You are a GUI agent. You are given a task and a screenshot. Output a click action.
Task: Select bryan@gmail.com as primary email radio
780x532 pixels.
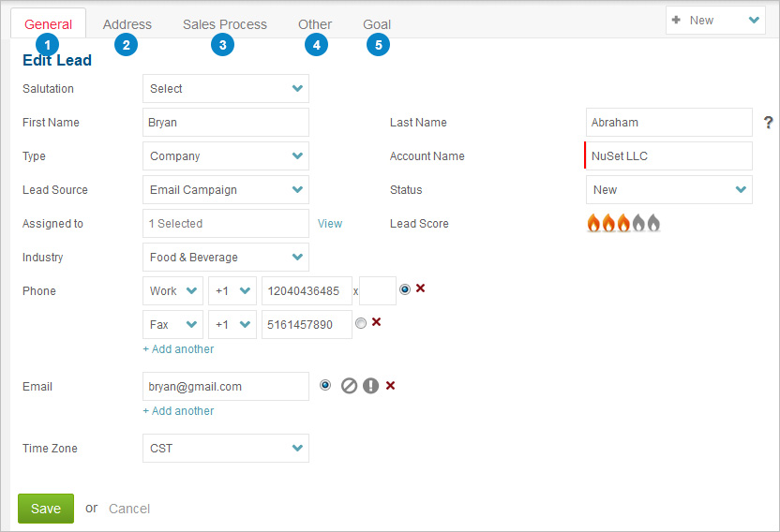coord(325,385)
